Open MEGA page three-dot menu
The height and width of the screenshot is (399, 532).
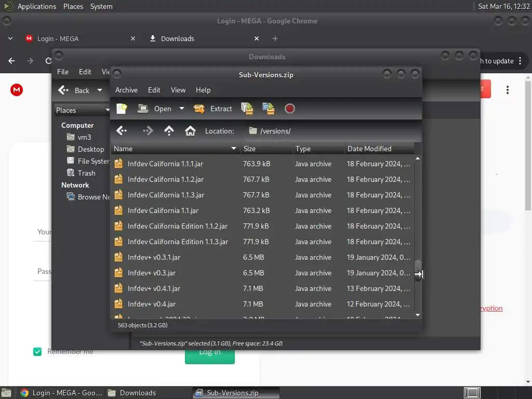click(x=507, y=90)
